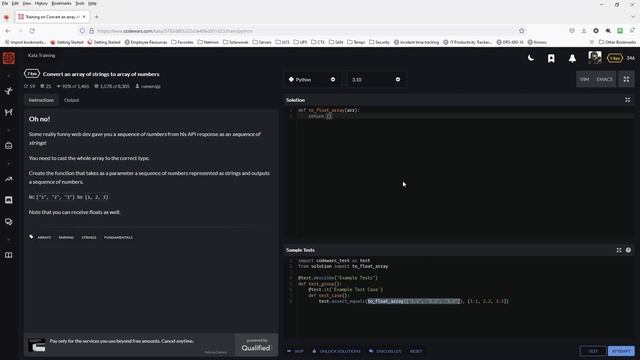
Task: Open notifications bell
Action: click(x=572, y=58)
